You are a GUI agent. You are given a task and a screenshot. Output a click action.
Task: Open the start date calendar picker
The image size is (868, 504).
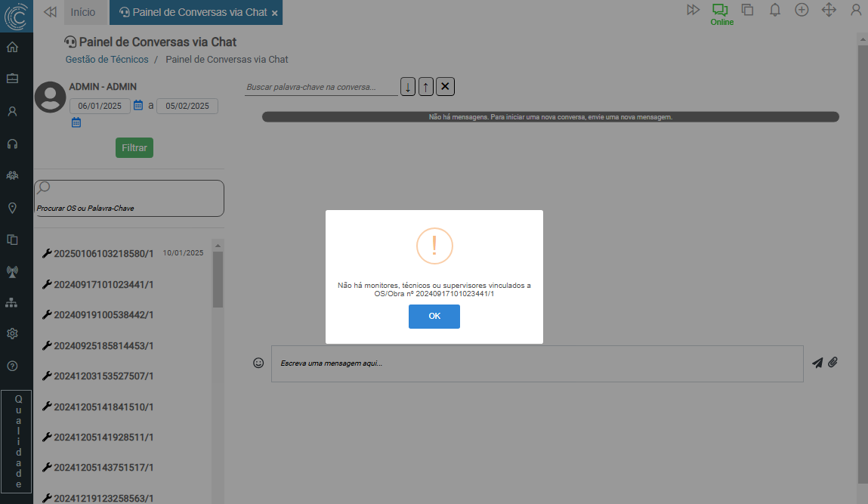coord(138,106)
